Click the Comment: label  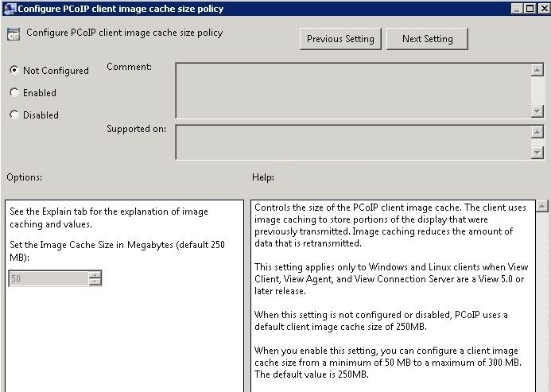point(129,67)
